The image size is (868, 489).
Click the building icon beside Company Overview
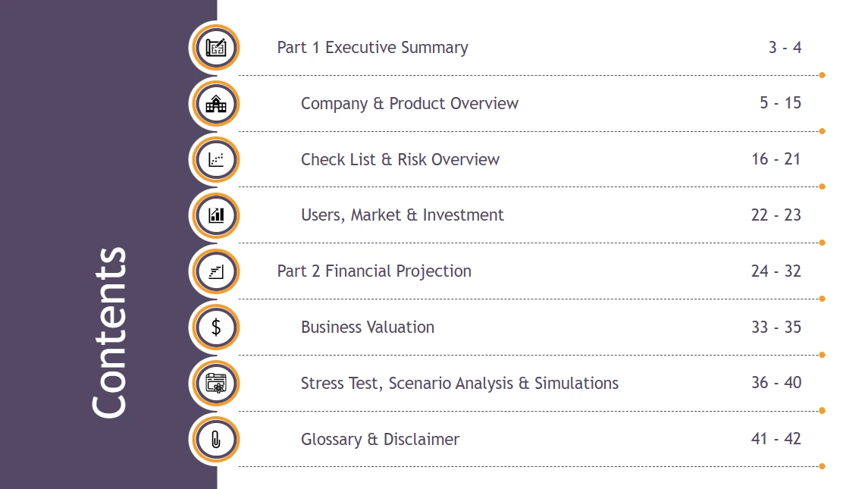click(x=216, y=104)
